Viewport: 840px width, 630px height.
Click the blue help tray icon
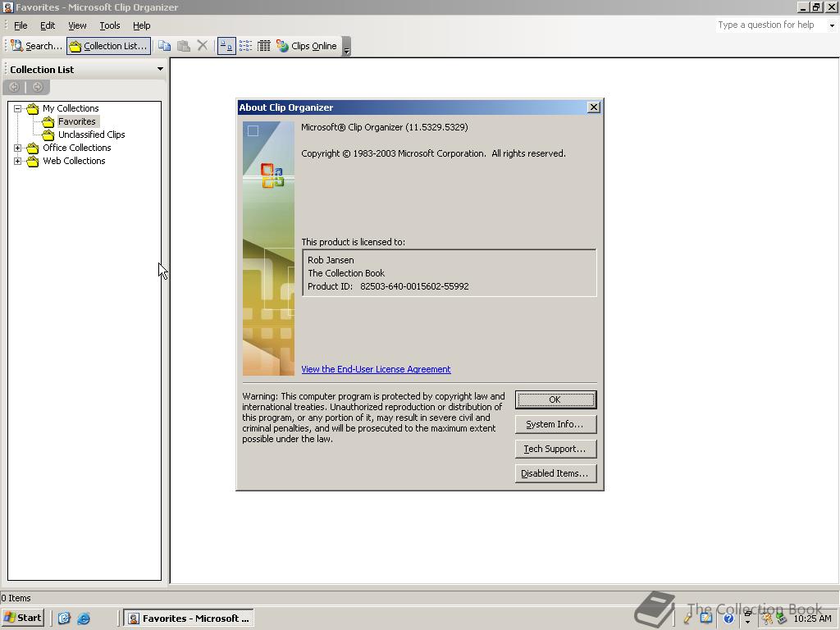[728, 619]
